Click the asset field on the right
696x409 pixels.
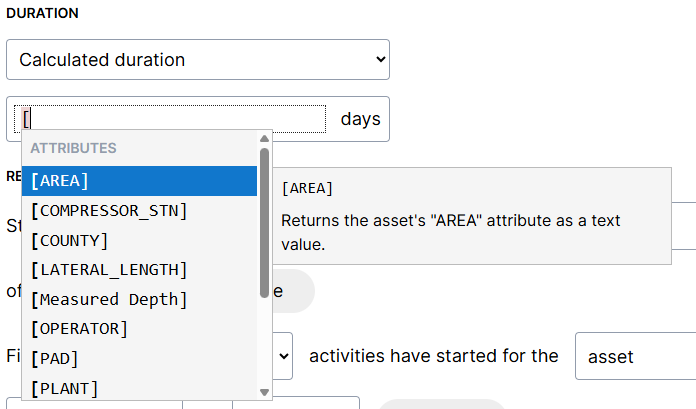[634, 356]
